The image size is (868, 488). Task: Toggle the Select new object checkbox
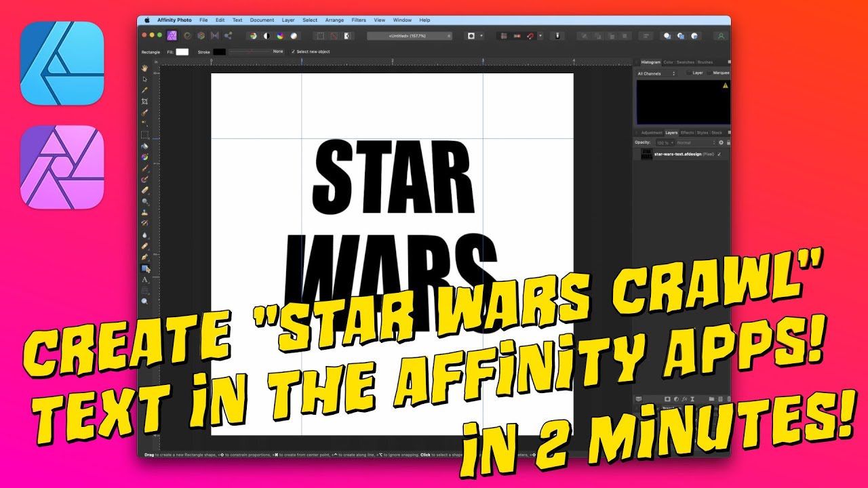(x=293, y=52)
